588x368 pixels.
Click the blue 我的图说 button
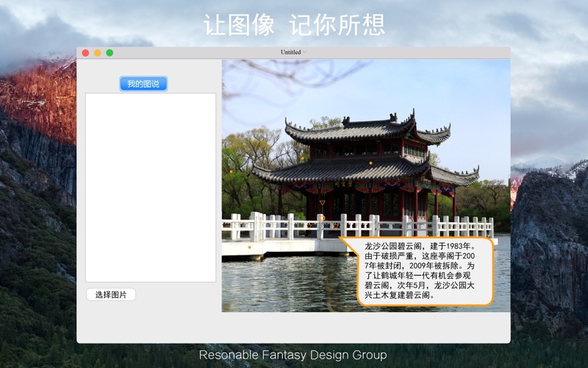tap(143, 84)
